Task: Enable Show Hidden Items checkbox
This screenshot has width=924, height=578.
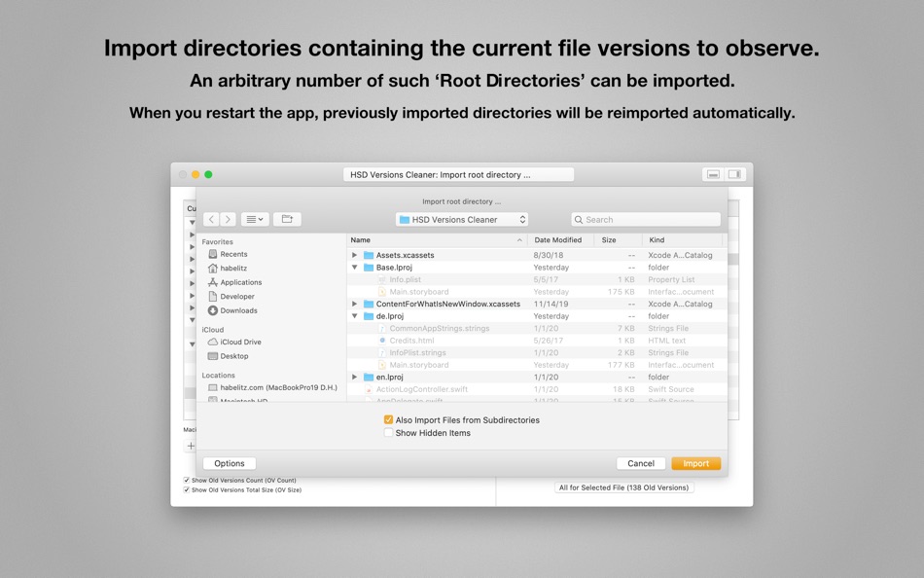Action: (388, 433)
